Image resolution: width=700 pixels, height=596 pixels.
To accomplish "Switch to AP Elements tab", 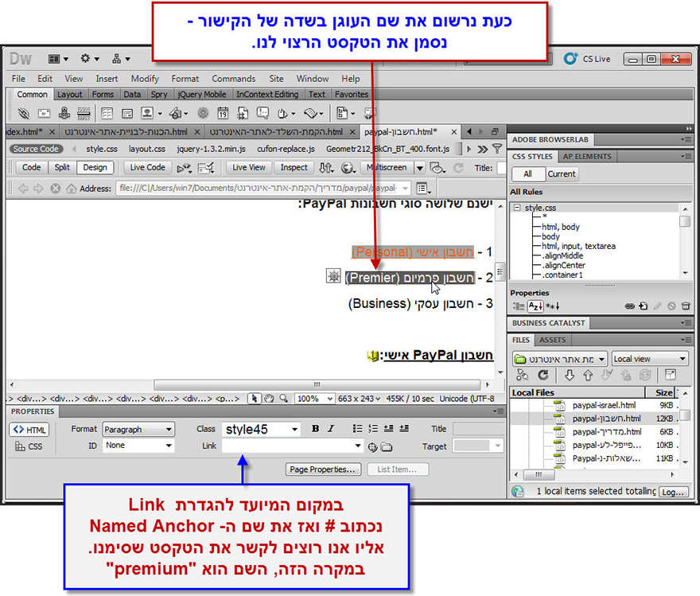I will (587, 157).
